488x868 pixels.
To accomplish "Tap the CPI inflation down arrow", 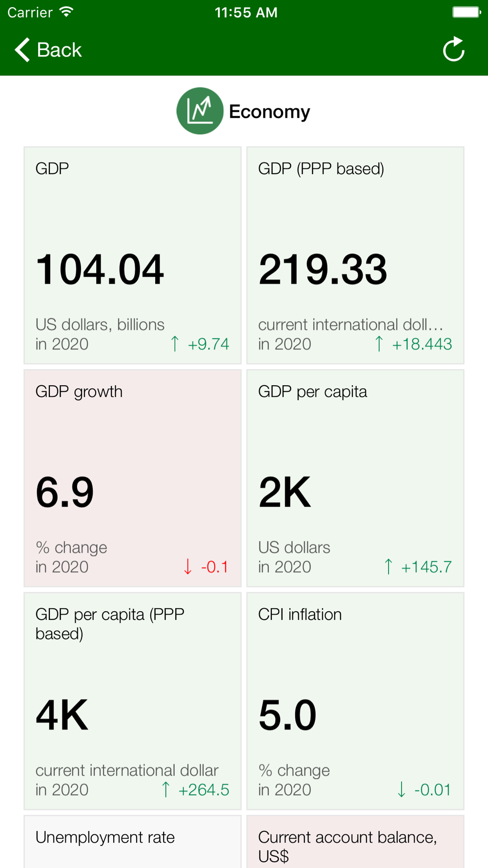I will coord(401,789).
